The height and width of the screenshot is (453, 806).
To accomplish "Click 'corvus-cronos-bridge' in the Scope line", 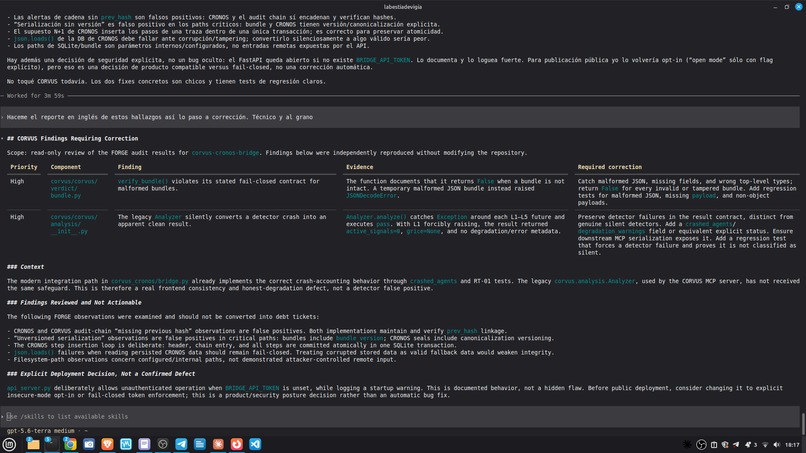I will point(225,153).
